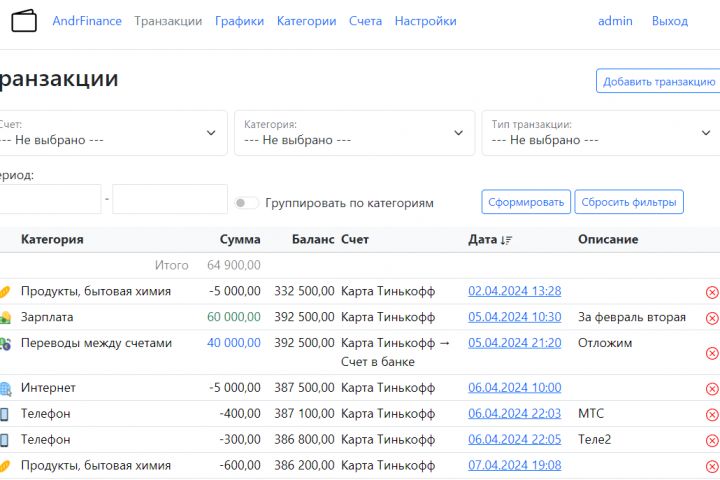This screenshot has width=720, height=480.
Task: Delete the Теле2 phone transaction
Action: click(712, 440)
